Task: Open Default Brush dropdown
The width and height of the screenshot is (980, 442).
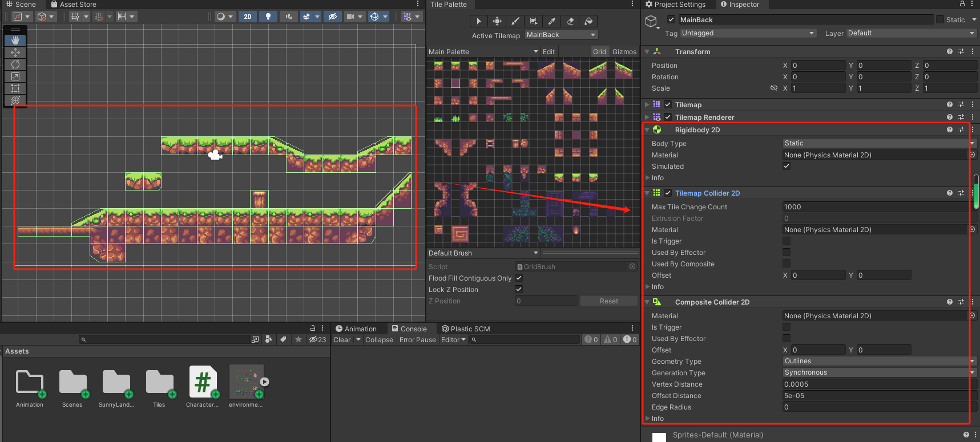Action: (483, 253)
